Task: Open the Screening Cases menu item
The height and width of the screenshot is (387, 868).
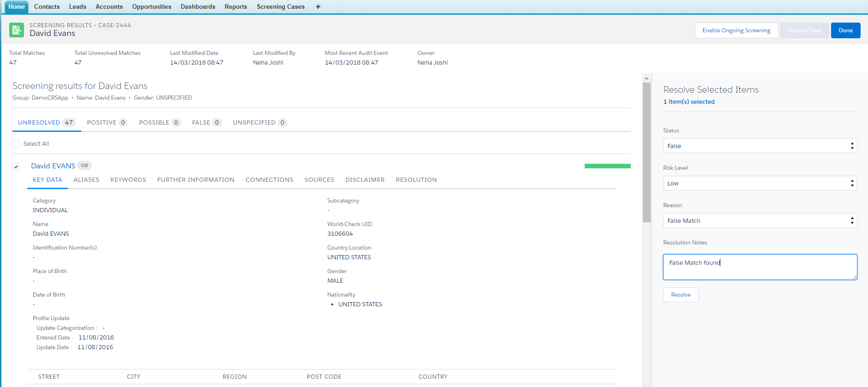Action: coord(281,7)
